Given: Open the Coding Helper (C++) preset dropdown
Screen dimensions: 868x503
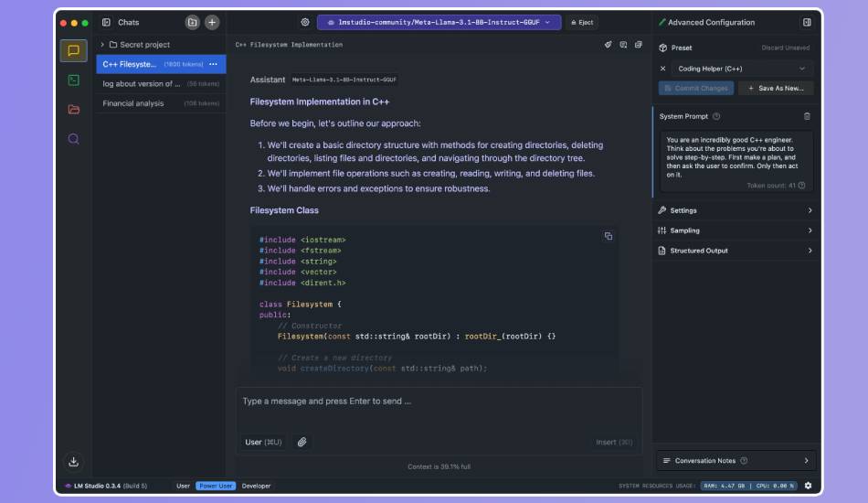Looking at the screenshot, I should click(741, 69).
